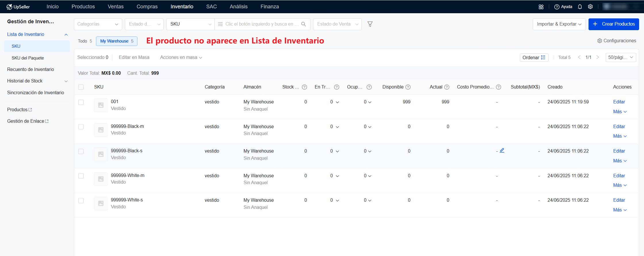Go to the previous page arrow
Viewport: 644px width, 256px height.
[x=579, y=57]
